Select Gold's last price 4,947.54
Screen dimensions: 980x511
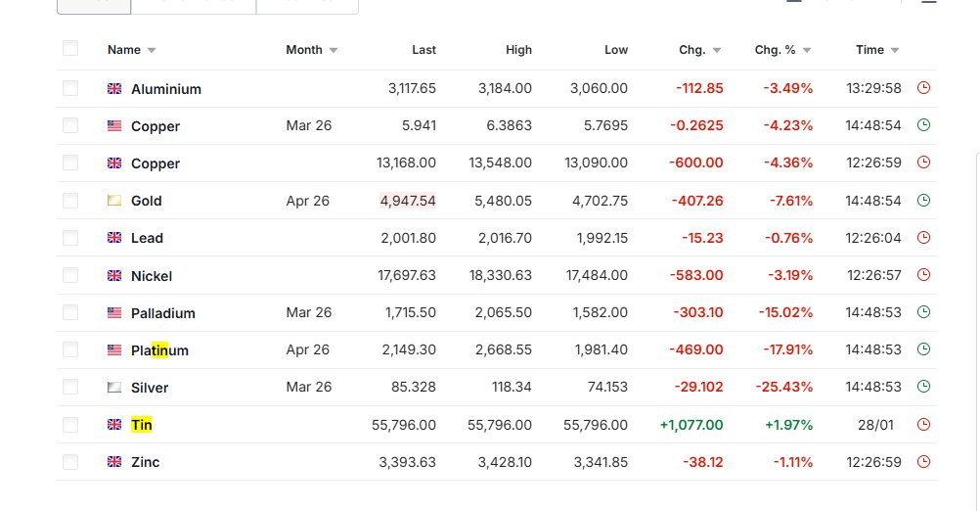point(408,201)
